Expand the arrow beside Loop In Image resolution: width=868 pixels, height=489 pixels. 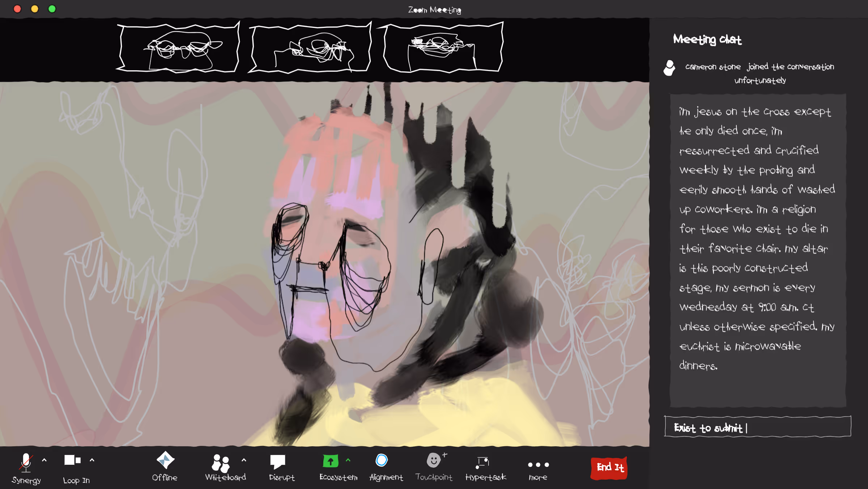tap(92, 460)
